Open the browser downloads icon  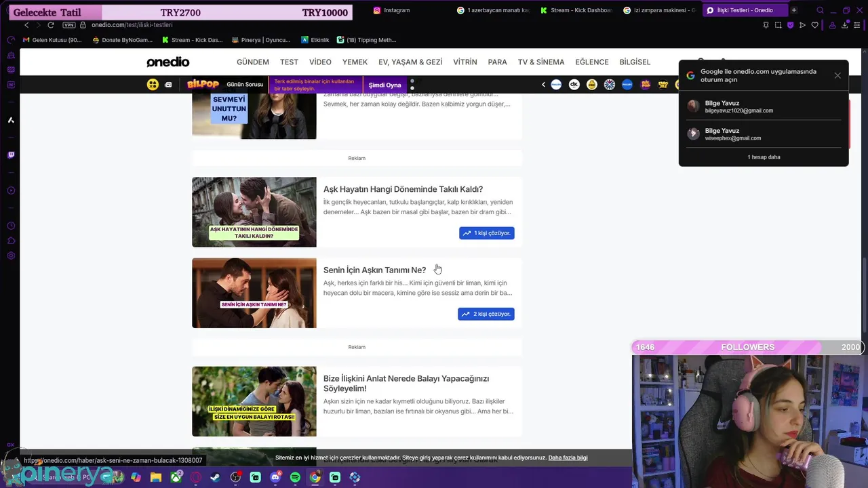(845, 25)
